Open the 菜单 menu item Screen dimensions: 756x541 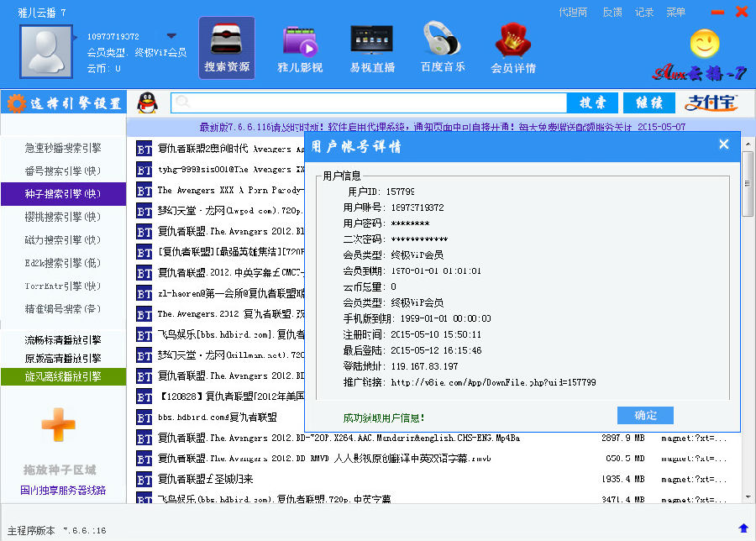675,13
